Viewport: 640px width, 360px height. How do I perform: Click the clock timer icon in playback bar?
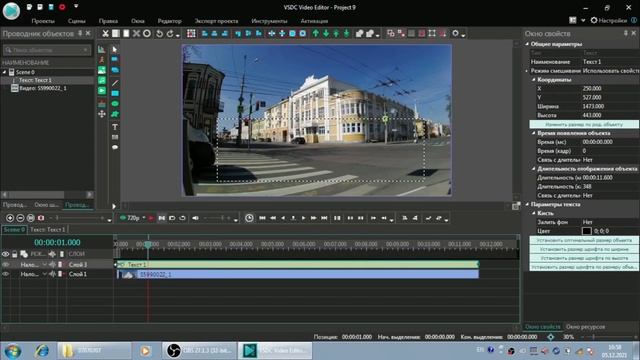[249, 218]
